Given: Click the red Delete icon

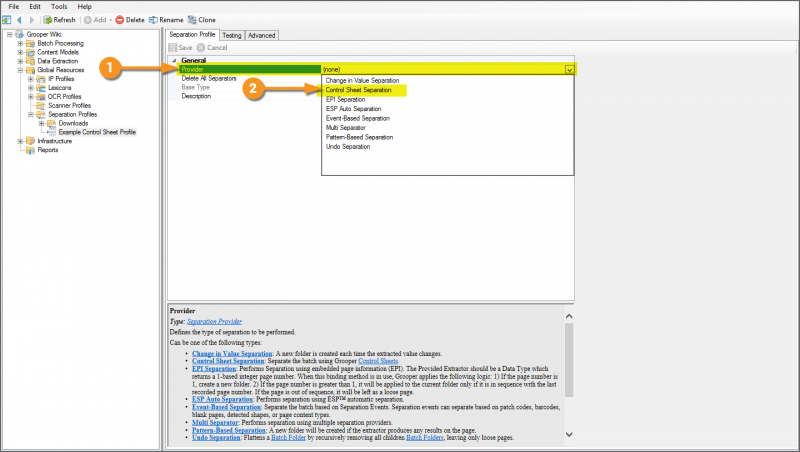Looking at the screenshot, I should coord(120,20).
